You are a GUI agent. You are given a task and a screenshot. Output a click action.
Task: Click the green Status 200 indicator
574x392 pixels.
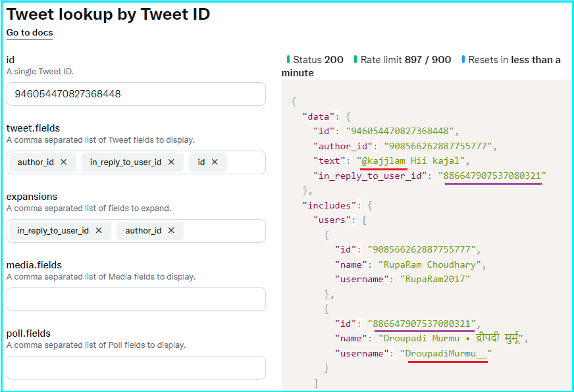(315, 60)
